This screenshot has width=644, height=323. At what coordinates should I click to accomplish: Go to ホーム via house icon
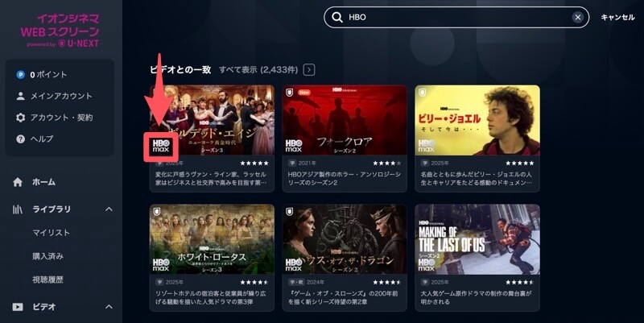pos(18,182)
